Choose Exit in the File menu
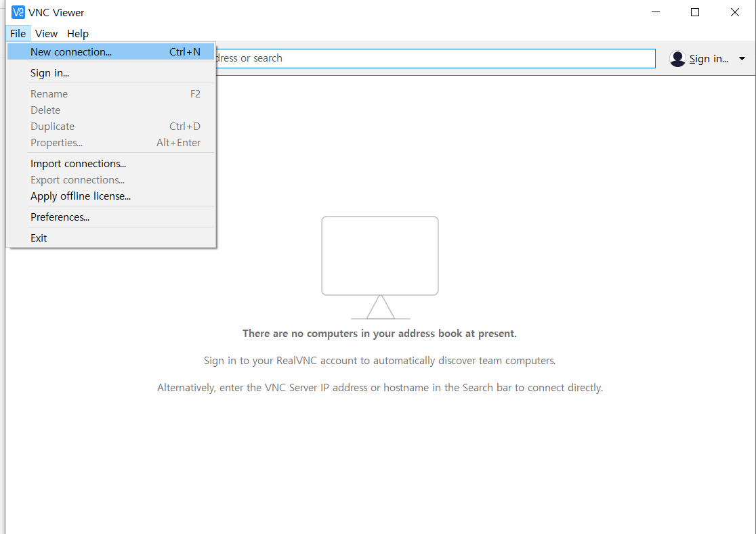The width and height of the screenshot is (756, 534). (111, 238)
